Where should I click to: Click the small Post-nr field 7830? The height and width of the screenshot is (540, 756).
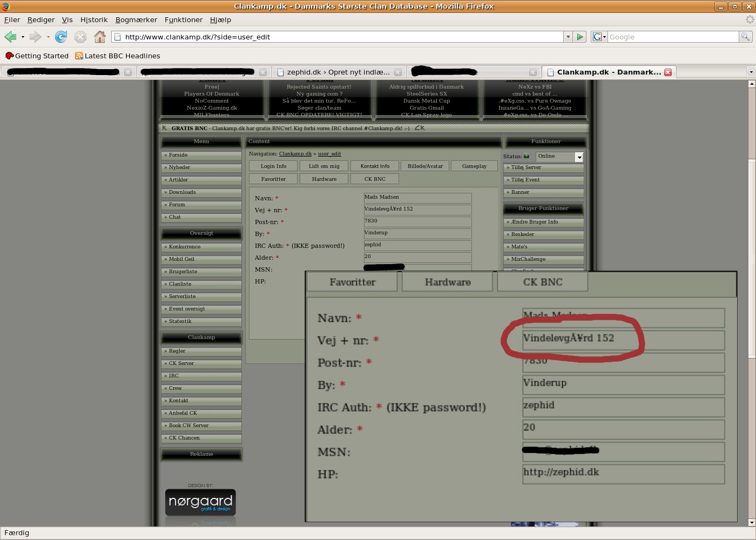click(x=417, y=222)
